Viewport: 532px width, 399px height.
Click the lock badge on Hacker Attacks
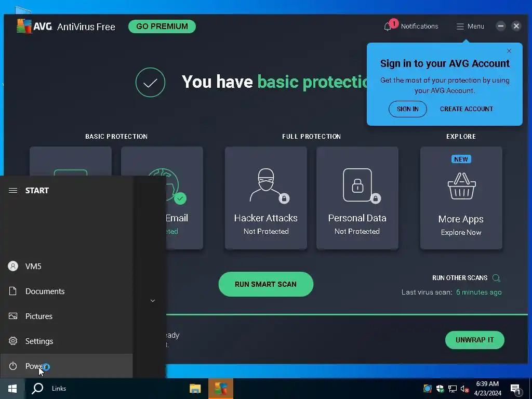click(284, 198)
